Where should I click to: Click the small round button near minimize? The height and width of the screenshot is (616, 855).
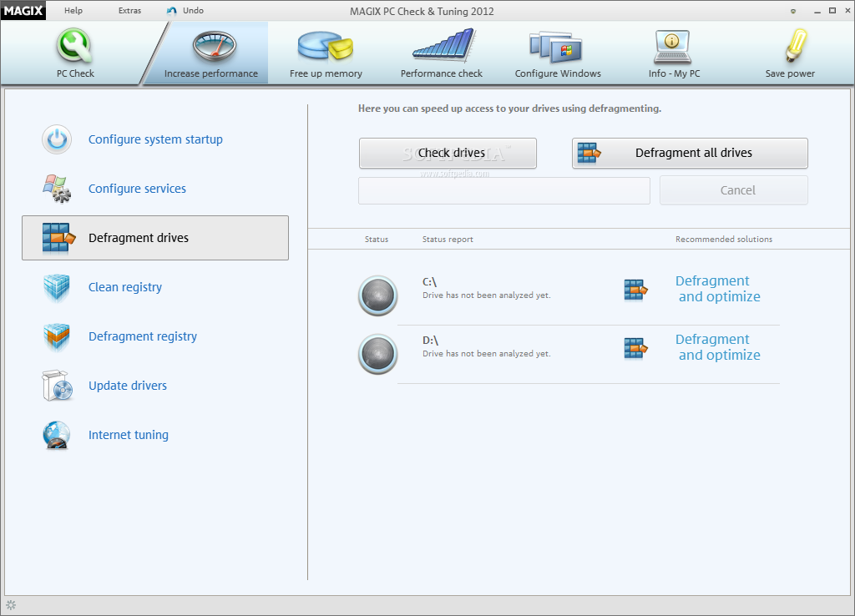click(x=793, y=11)
